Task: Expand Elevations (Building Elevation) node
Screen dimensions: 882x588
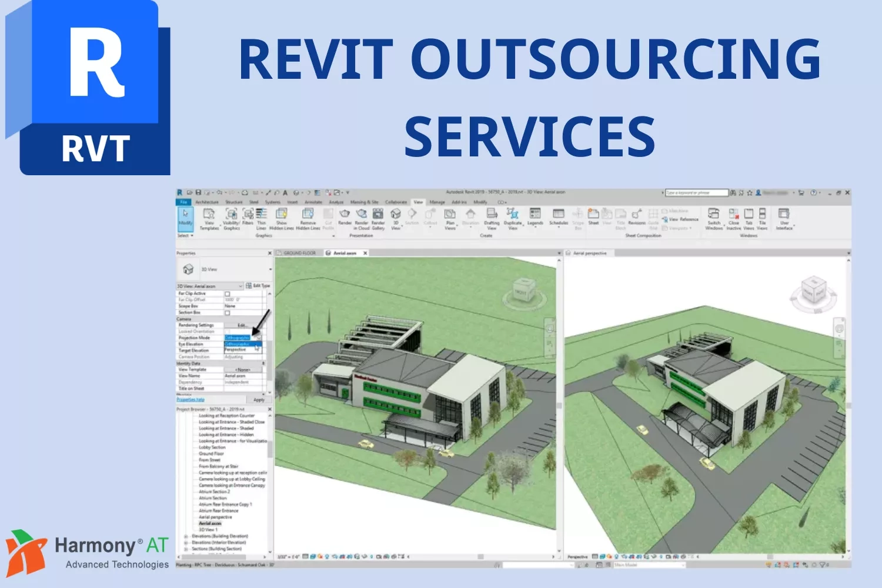Action: [x=186, y=536]
